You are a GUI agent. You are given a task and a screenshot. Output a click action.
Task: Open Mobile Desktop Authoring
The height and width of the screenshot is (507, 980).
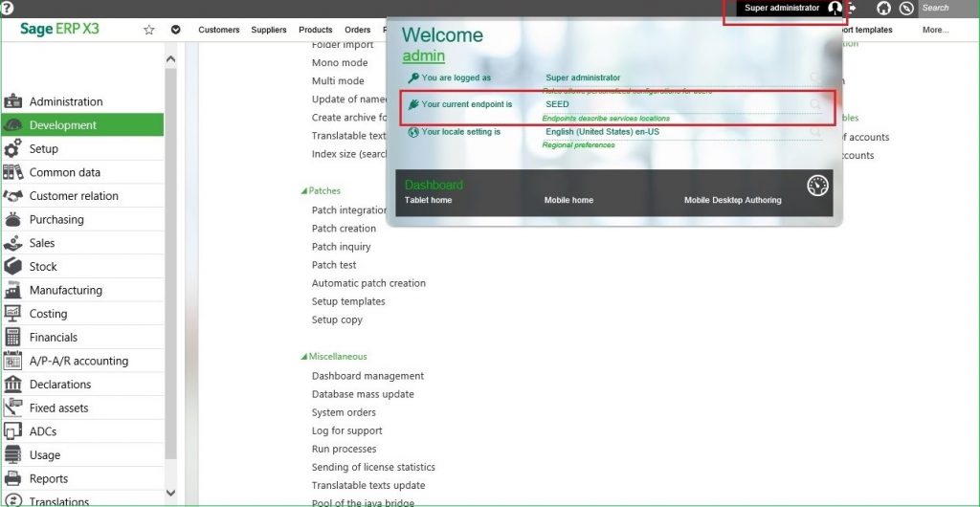point(732,201)
